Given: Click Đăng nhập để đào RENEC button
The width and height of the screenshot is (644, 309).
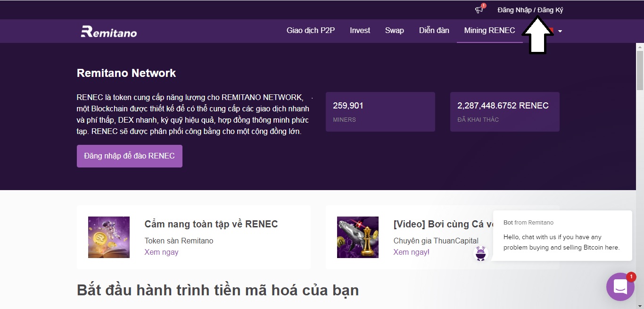Looking at the screenshot, I should [x=130, y=156].
